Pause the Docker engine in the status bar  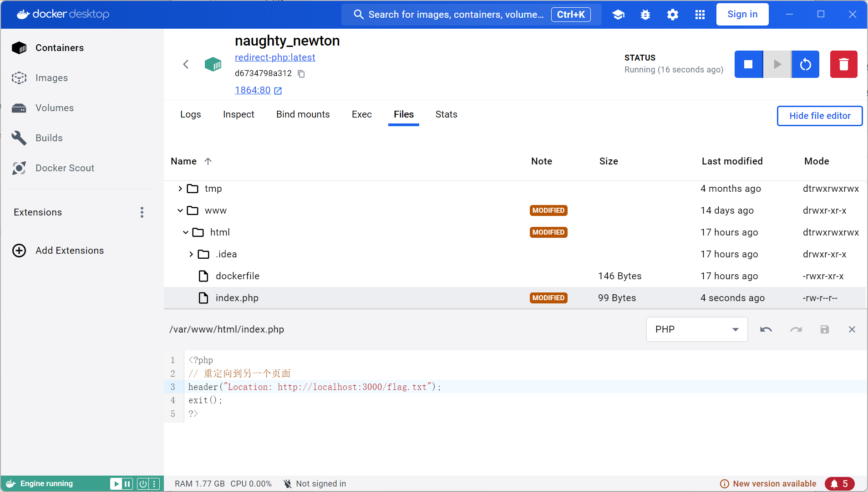(x=127, y=484)
